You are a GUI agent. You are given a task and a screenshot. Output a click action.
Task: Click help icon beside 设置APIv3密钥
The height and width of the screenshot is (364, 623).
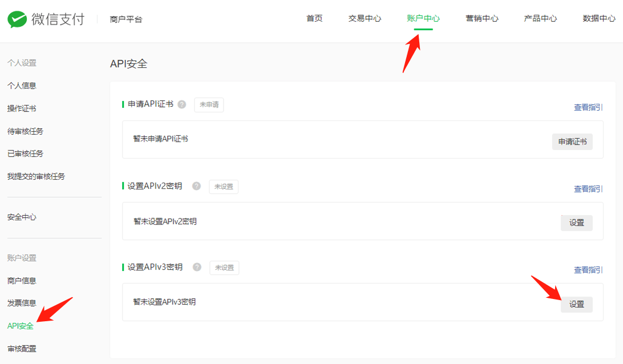(x=197, y=267)
